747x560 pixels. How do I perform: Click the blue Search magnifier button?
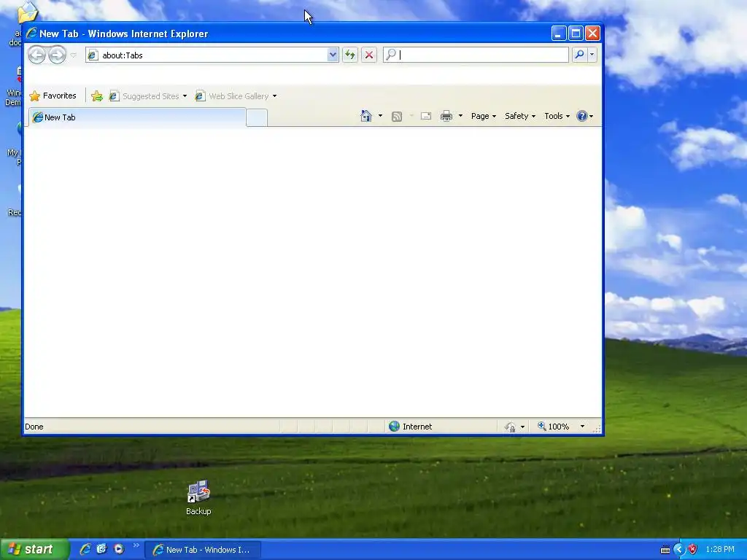click(579, 55)
